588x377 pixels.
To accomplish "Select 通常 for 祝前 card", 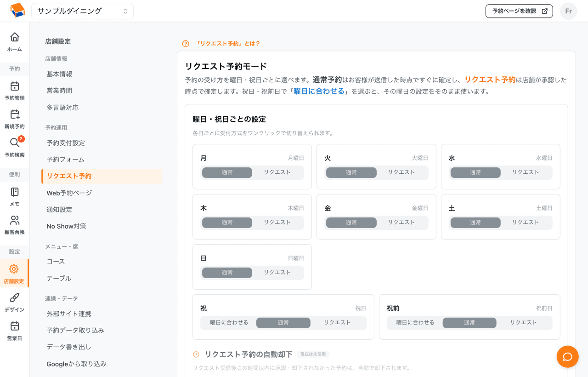I will [469, 323].
